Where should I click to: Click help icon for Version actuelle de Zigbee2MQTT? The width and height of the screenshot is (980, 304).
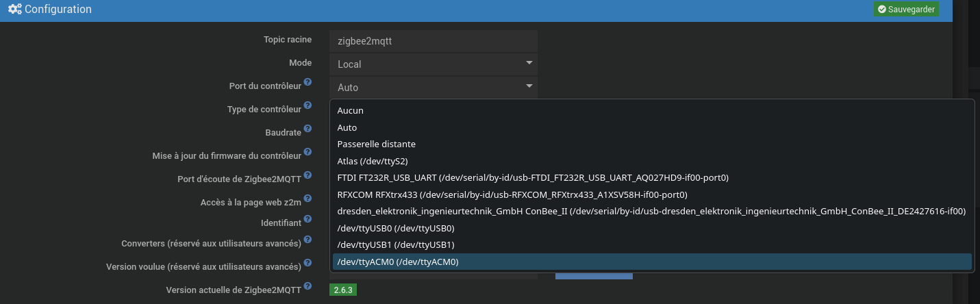click(308, 286)
